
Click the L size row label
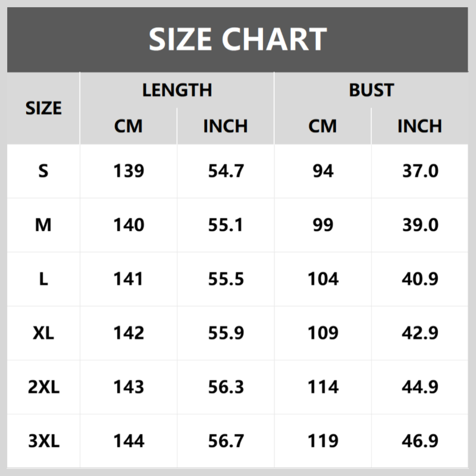[43, 279]
